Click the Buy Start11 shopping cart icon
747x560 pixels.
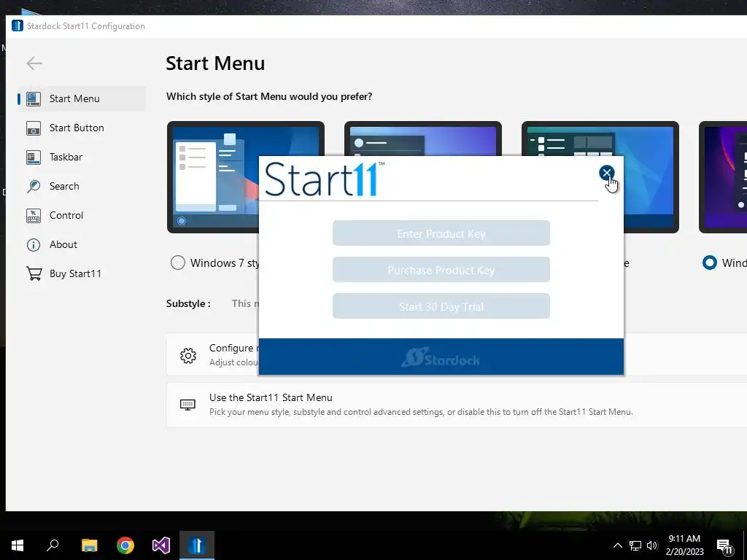[x=34, y=273]
